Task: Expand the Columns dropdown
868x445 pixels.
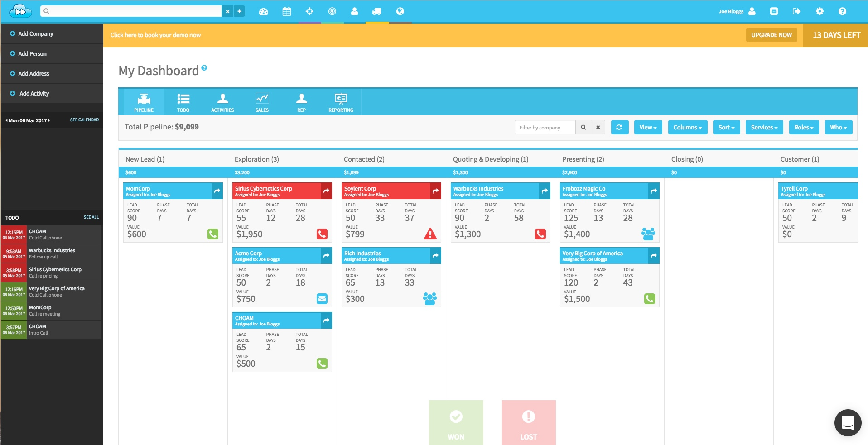Action: [x=687, y=127]
